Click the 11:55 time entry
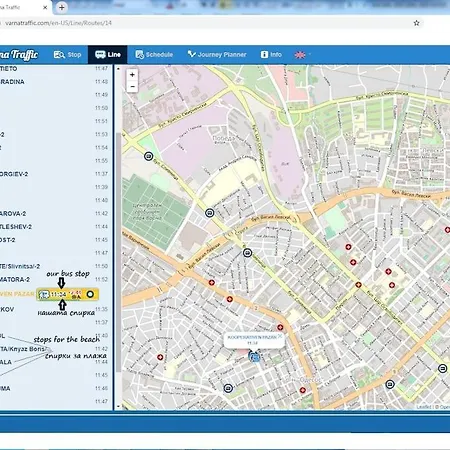The image size is (450, 450). pyautogui.click(x=101, y=161)
